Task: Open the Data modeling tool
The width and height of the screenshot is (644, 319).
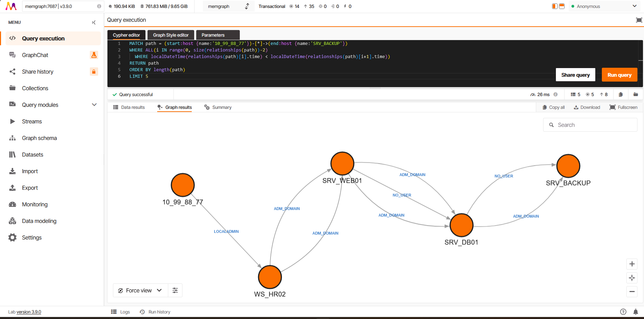Action: click(x=39, y=221)
